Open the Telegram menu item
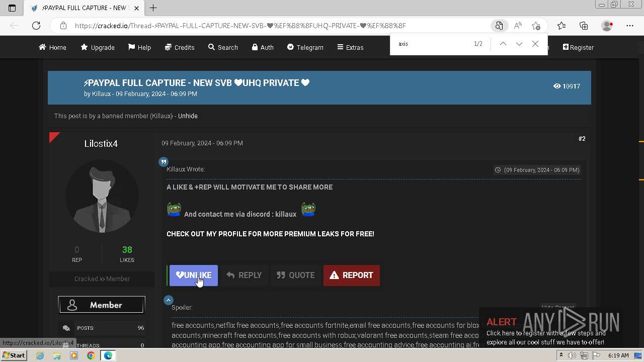The image size is (644, 362). click(305, 47)
